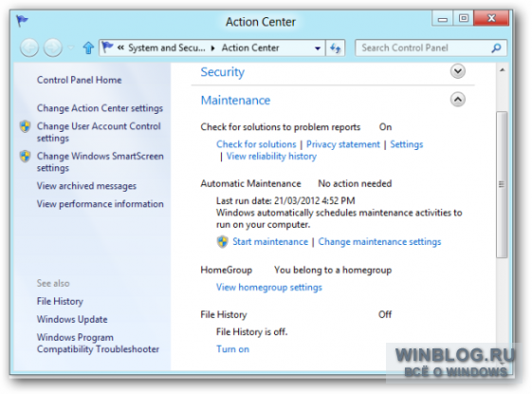Click the 'See also' heading
The height and width of the screenshot is (394, 532).
tap(53, 283)
